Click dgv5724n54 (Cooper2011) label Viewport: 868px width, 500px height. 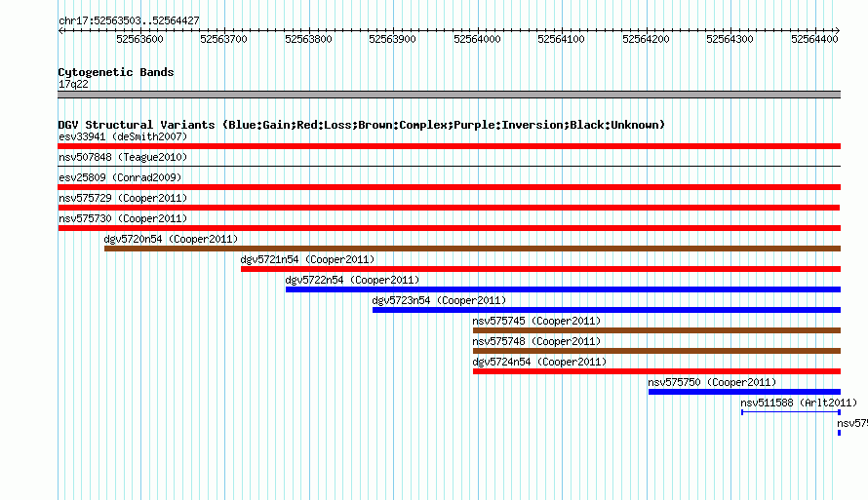click(x=539, y=362)
